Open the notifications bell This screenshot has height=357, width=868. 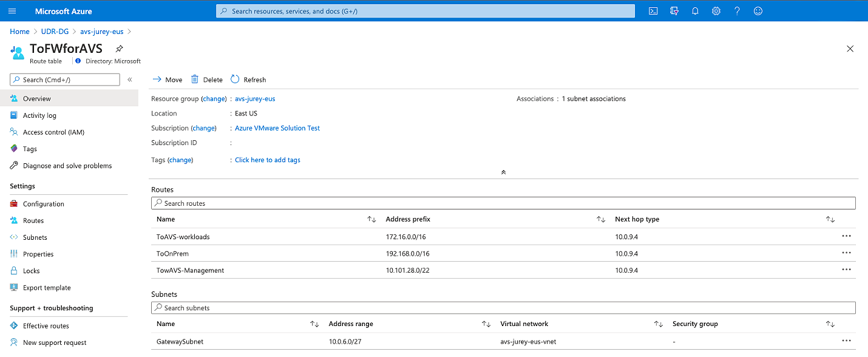(695, 11)
